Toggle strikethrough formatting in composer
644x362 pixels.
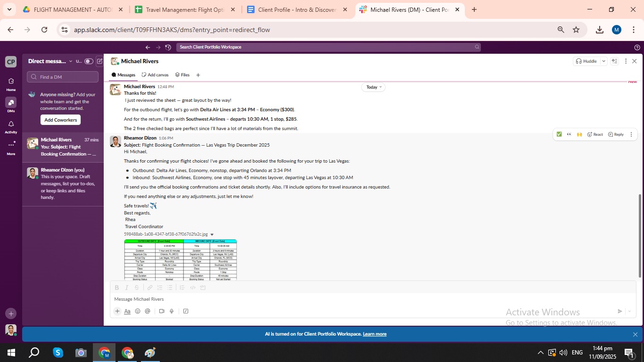click(x=137, y=288)
